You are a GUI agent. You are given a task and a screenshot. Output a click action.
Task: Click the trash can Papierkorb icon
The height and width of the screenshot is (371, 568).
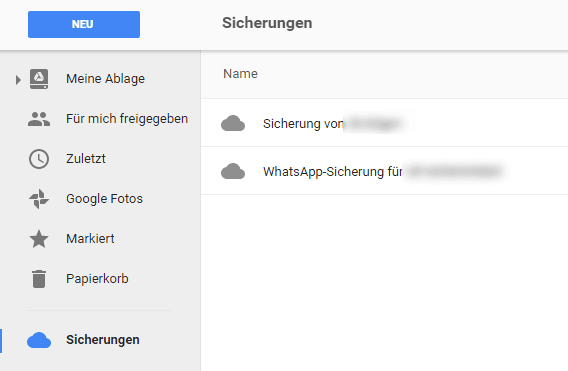point(39,279)
